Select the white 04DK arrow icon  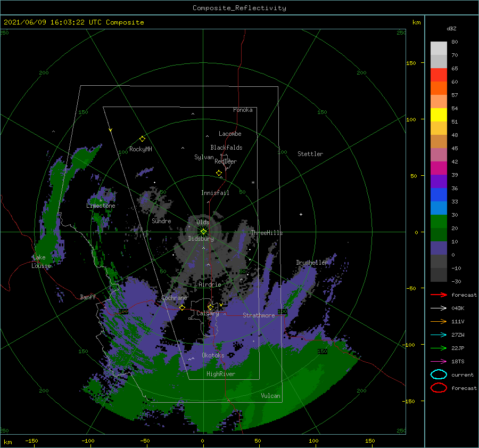(x=439, y=308)
